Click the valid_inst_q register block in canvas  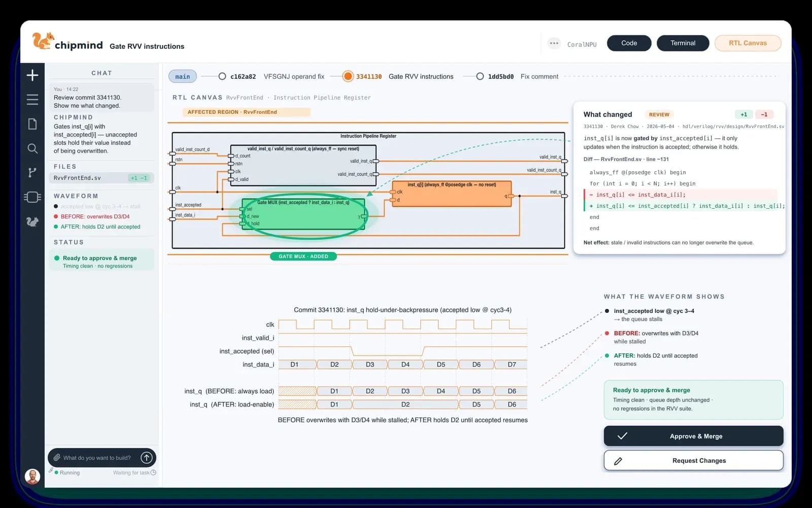303,165
